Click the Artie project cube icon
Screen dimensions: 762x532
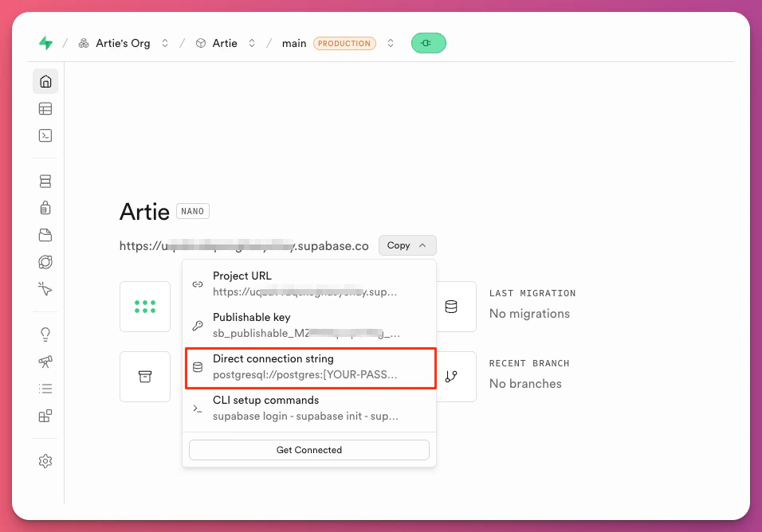pyautogui.click(x=201, y=43)
